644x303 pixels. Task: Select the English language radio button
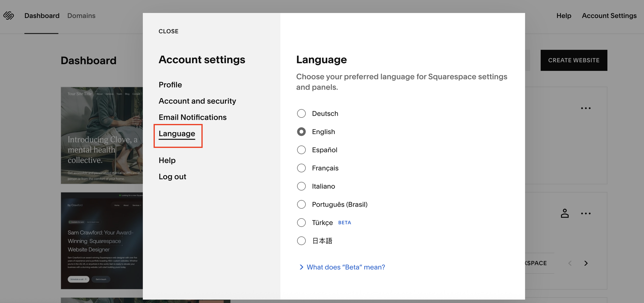tap(301, 132)
